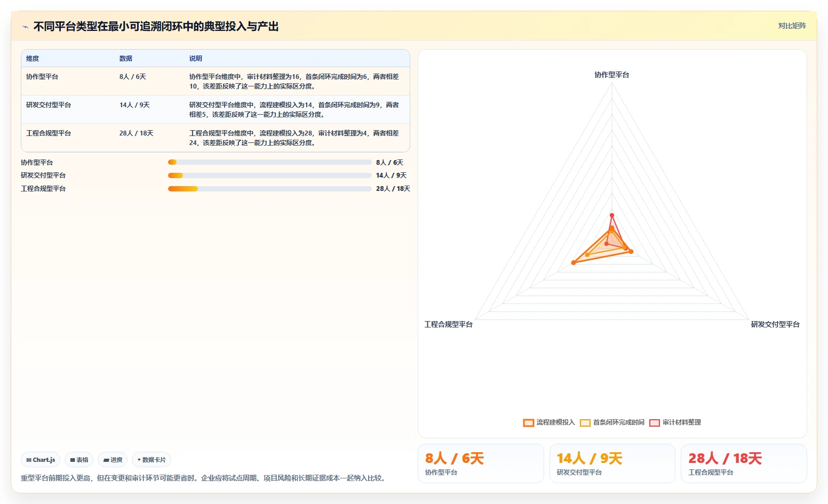
Task: Click table value 28人 / 18天
Action: (137, 133)
